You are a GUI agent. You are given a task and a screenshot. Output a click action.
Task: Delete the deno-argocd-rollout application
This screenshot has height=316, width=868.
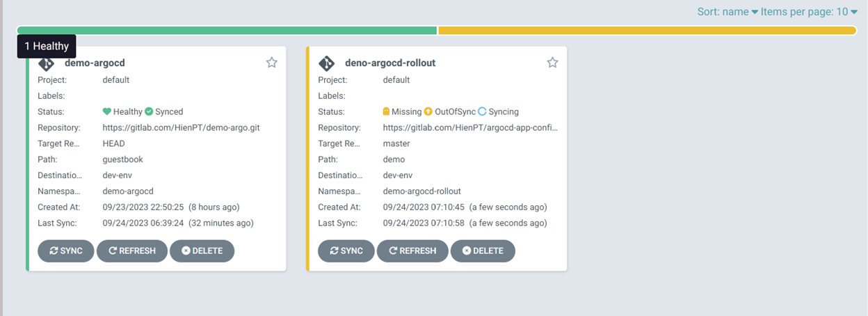point(483,251)
